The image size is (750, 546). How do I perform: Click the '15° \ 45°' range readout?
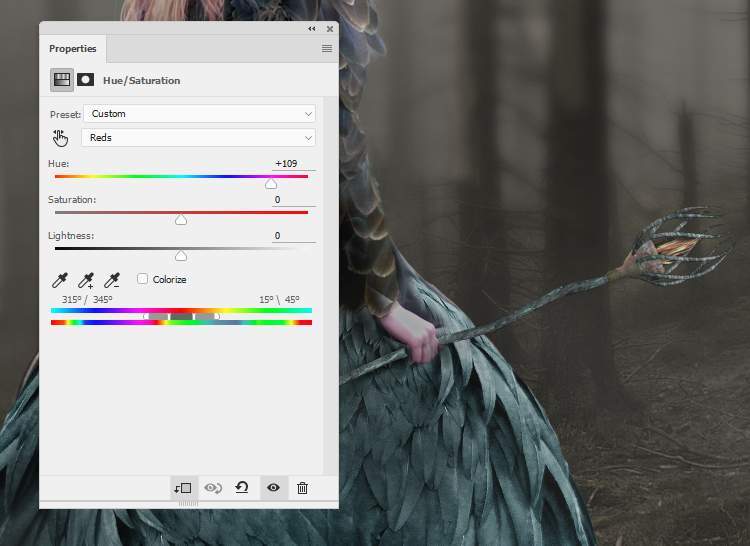(279, 300)
